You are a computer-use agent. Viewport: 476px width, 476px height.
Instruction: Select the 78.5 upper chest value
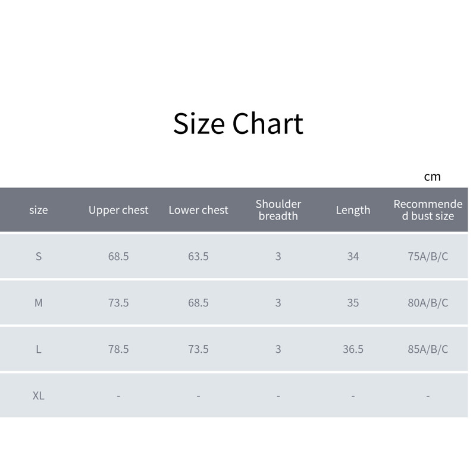point(118,349)
